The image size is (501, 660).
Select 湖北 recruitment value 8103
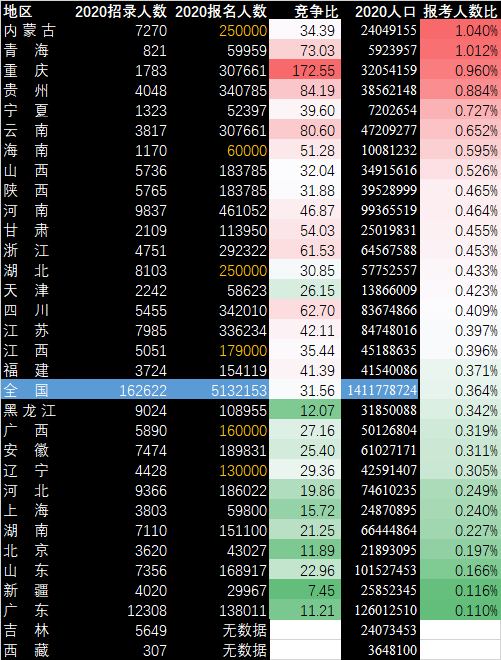click(151, 271)
